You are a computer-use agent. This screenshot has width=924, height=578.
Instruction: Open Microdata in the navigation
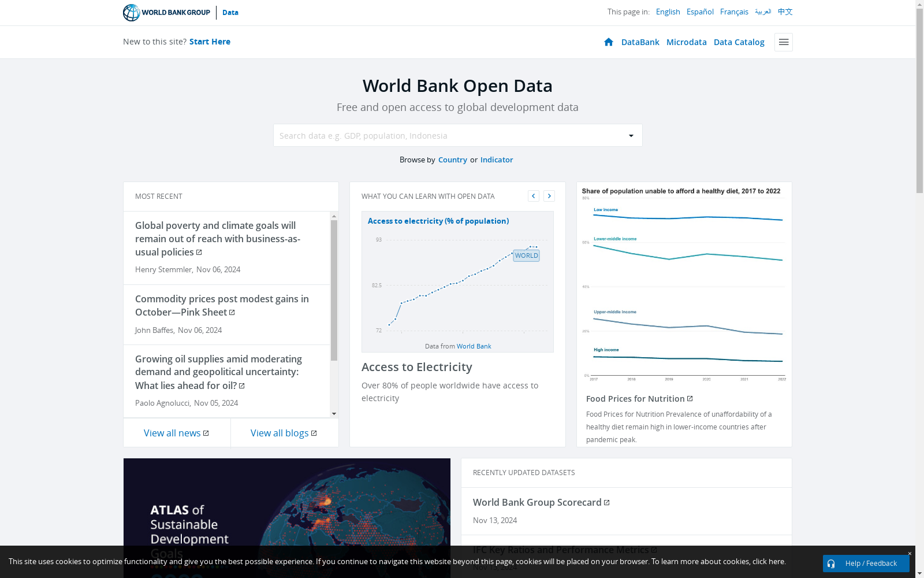pos(687,42)
